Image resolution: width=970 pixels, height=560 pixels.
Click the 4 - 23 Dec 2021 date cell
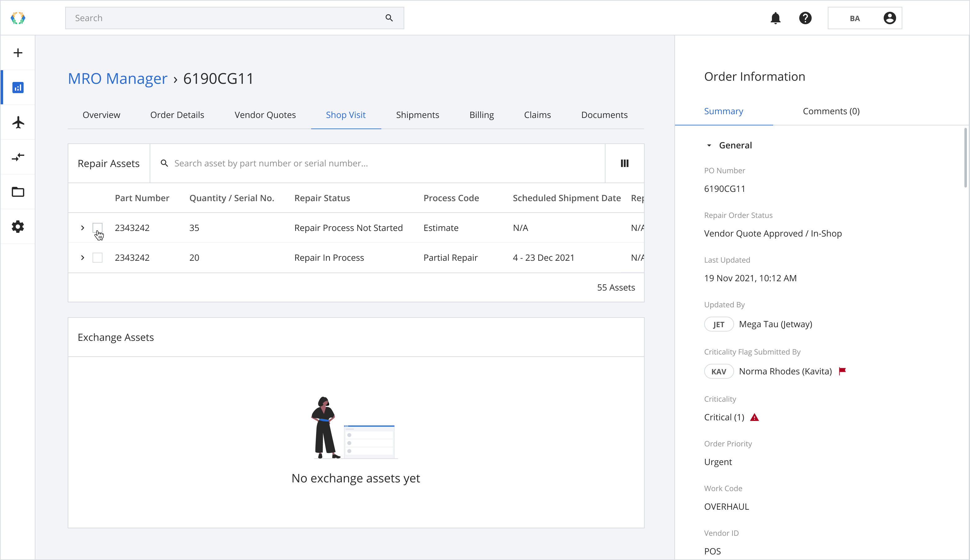pos(543,258)
